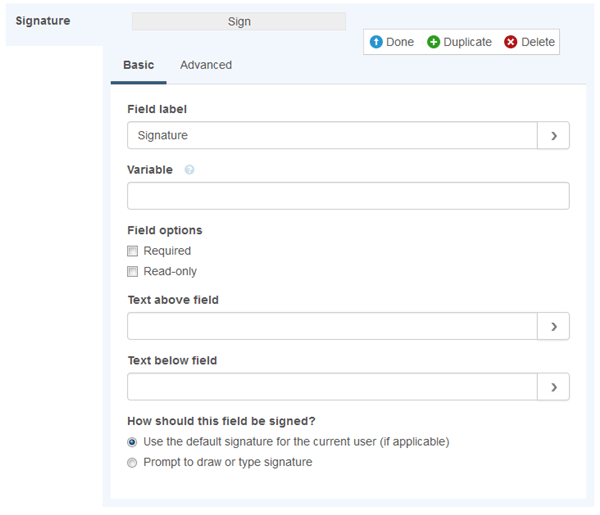Screen dimensions: 600x515
Task: Enable the Required checkbox
Action: point(132,251)
